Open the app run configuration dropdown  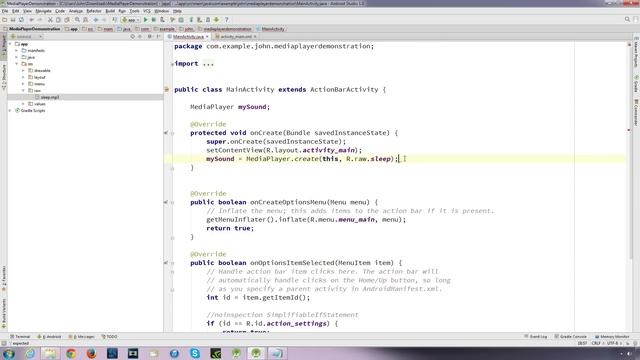131,20
